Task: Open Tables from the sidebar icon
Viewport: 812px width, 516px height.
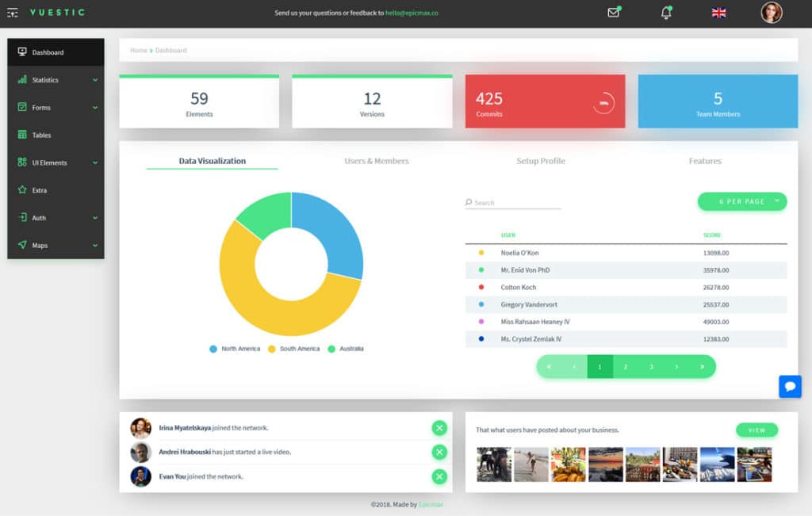Action: tap(22, 135)
